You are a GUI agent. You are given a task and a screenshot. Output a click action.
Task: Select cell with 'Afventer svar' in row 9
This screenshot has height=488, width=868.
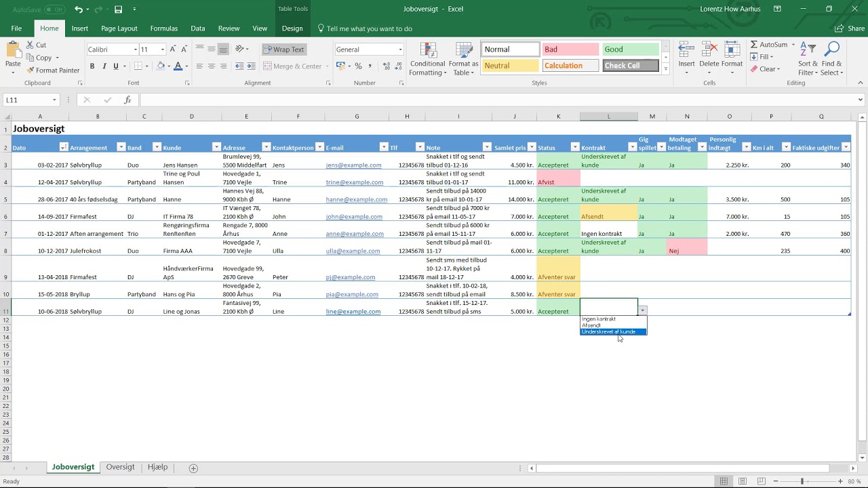click(558, 269)
